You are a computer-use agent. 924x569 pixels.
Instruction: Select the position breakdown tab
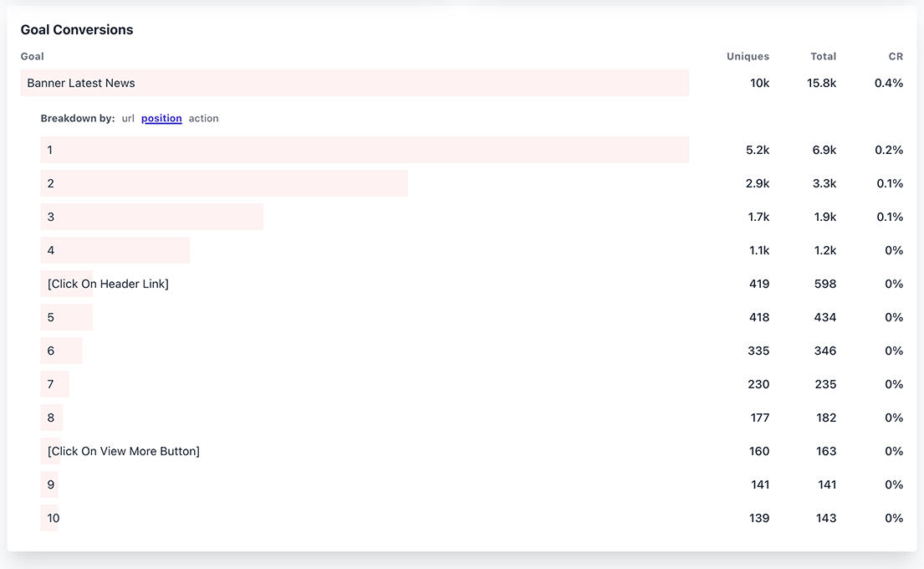[161, 119]
